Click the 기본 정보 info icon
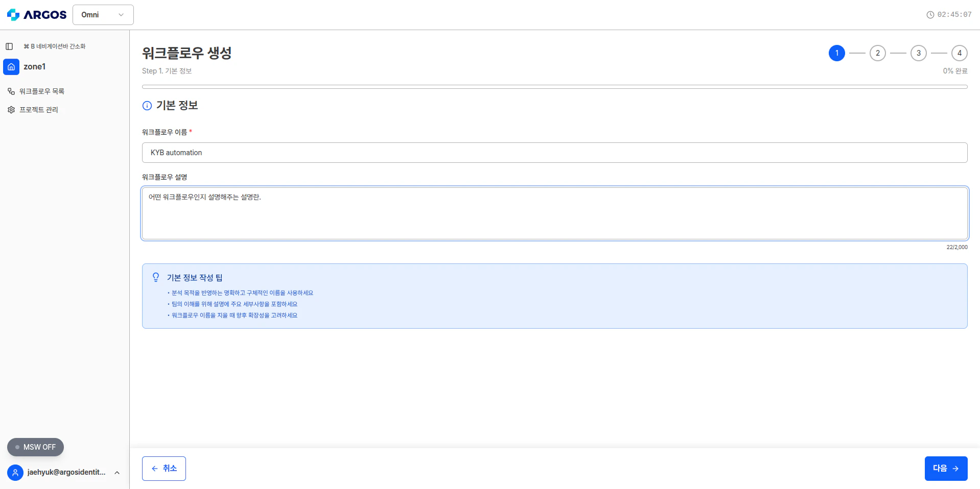The height and width of the screenshot is (489, 980). [147, 106]
